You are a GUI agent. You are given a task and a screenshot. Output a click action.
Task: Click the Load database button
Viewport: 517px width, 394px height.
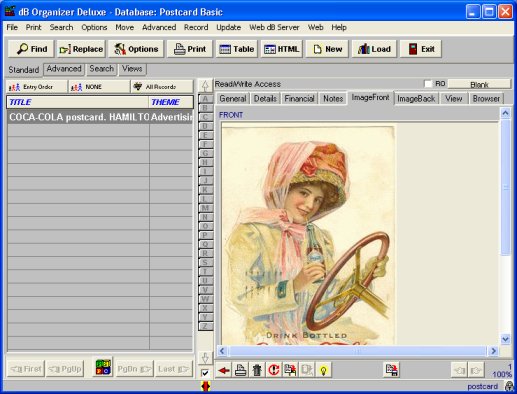374,49
